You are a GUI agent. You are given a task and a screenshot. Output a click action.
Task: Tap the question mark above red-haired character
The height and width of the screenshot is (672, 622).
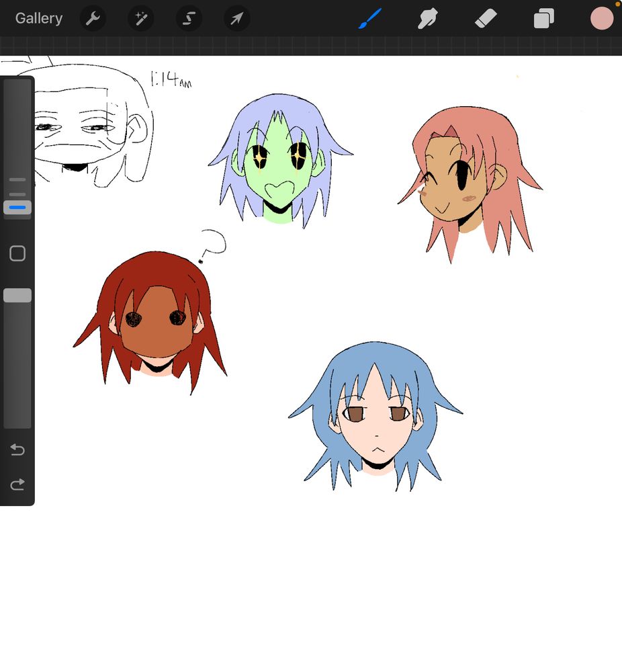coord(212,247)
